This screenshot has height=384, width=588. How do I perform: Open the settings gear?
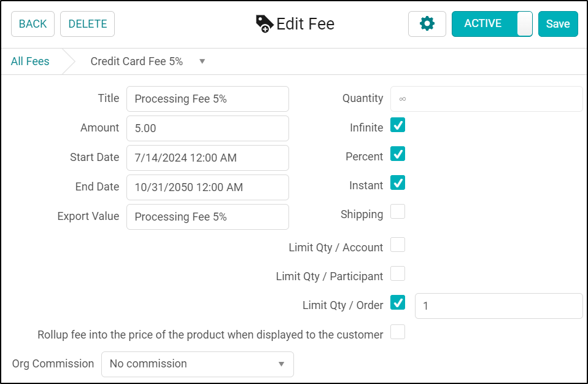coord(427,23)
